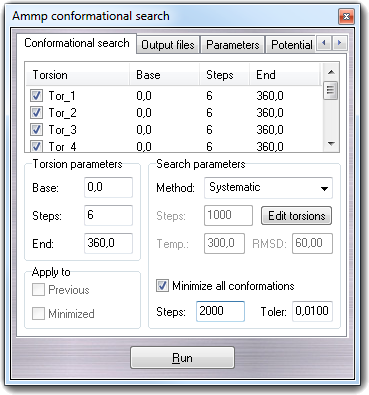369x395 pixels.
Task: Switch to the Output files tab
Action: click(168, 45)
